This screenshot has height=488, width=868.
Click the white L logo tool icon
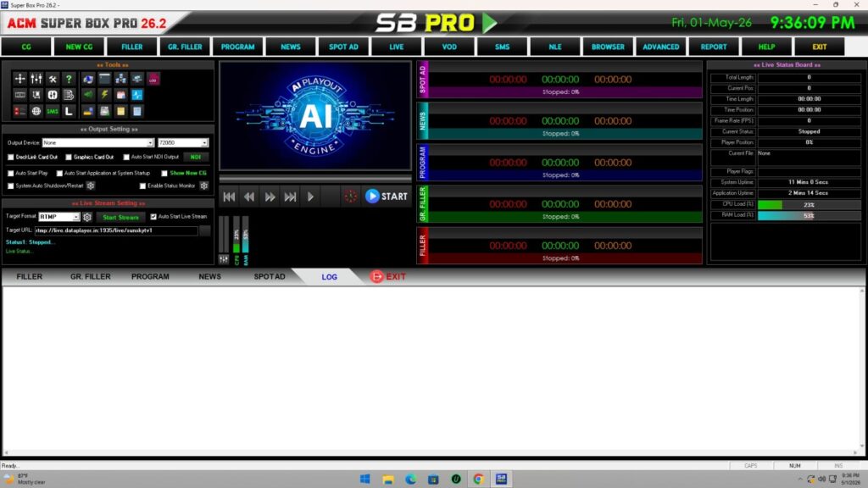[x=69, y=111]
